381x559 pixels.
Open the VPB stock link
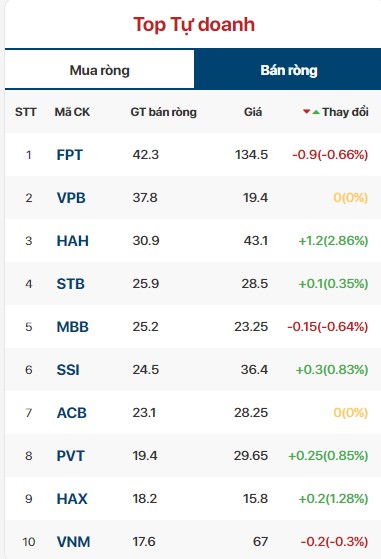pyautogui.click(x=71, y=198)
